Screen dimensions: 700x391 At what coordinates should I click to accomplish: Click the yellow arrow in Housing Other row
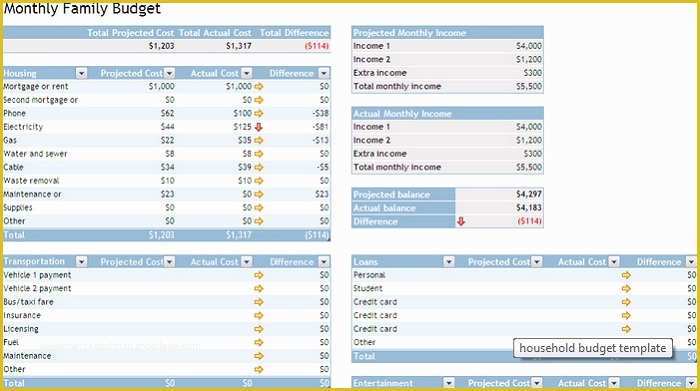(259, 221)
